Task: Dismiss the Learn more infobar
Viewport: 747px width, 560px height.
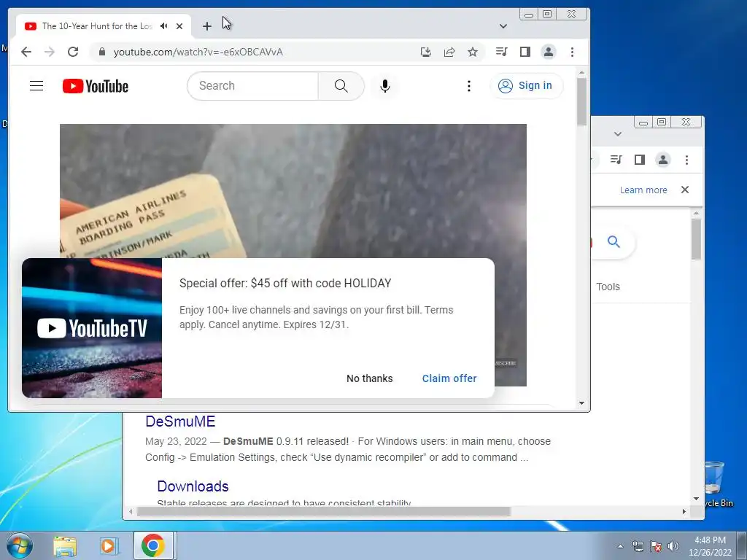Action: (x=685, y=190)
